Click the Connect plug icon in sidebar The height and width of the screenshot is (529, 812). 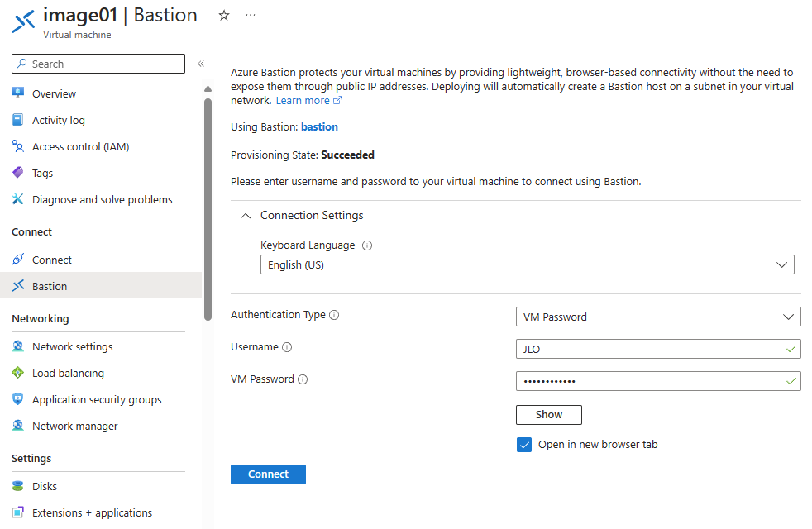[x=17, y=259]
